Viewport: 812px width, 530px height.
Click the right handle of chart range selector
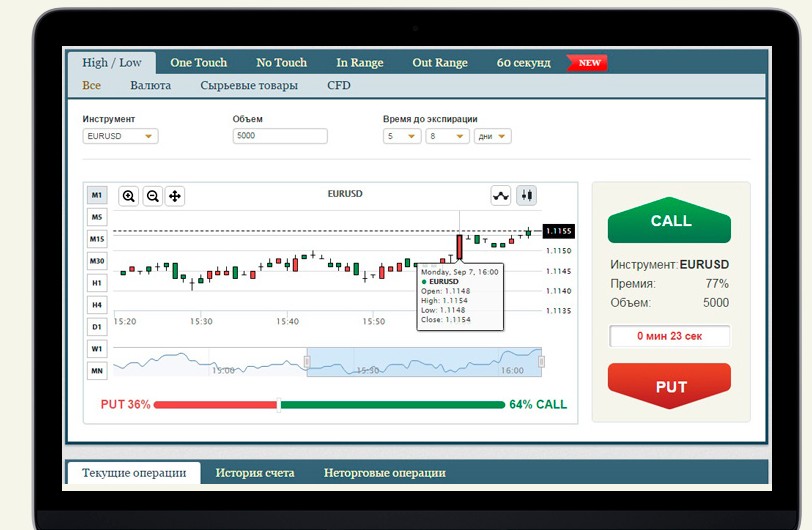tap(541, 362)
